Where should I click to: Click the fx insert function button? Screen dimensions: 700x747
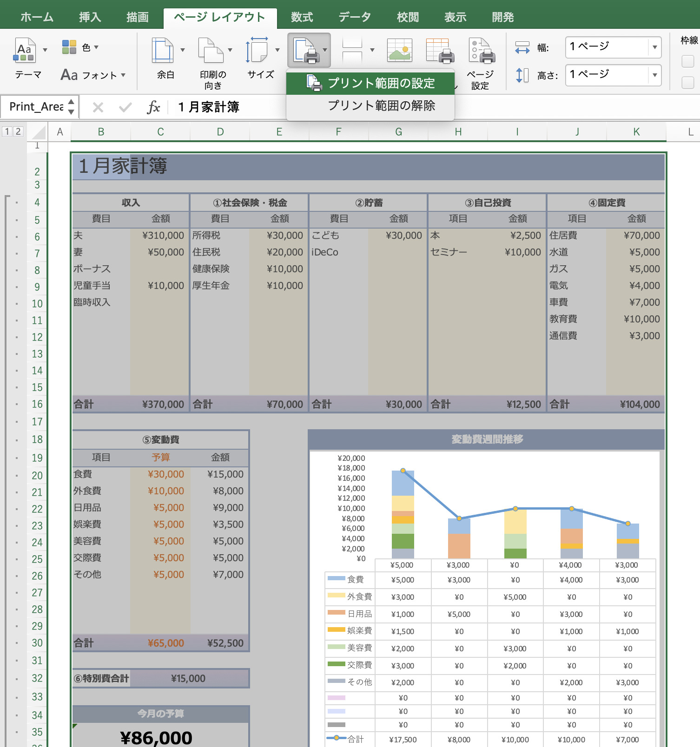[153, 107]
